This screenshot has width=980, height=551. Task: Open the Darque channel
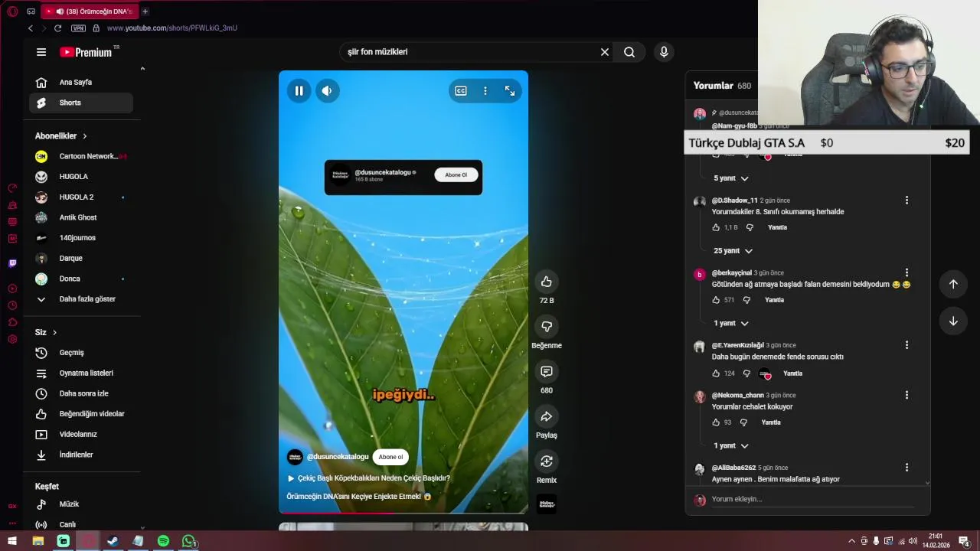coord(81,259)
